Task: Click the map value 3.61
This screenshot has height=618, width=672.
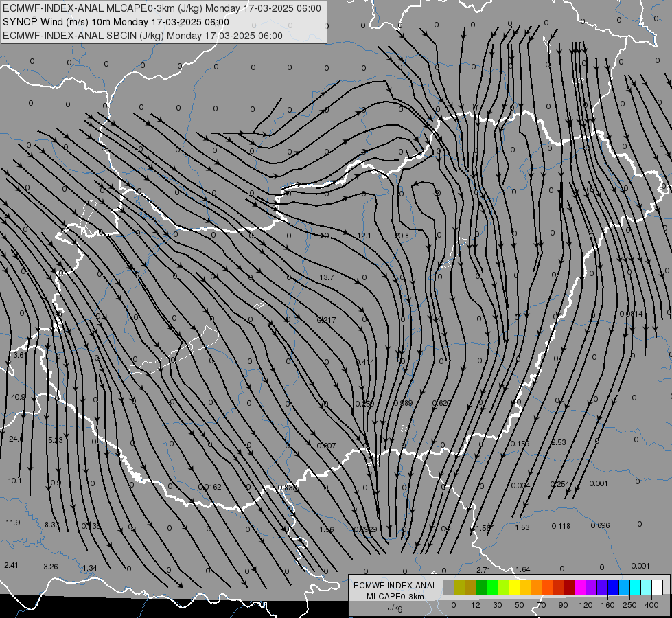Action: (20, 355)
